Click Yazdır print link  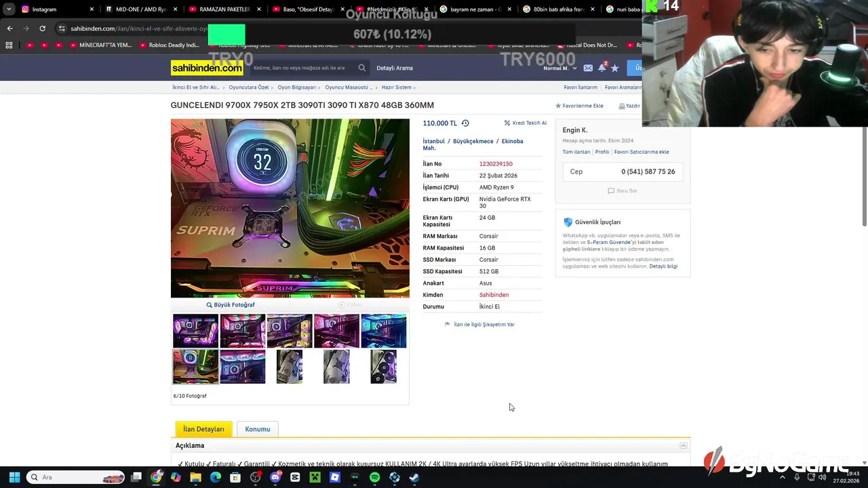coord(629,106)
